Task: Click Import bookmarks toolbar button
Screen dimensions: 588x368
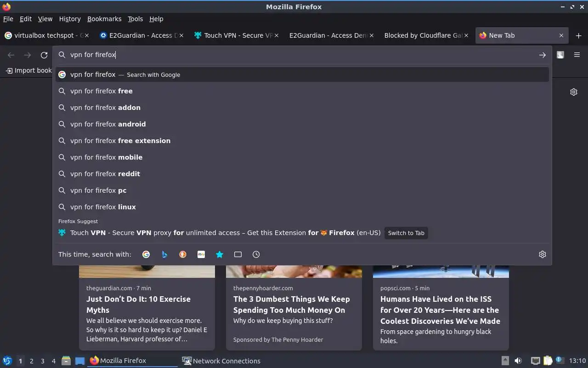Action: pyautogui.click(x=28, y=70)
